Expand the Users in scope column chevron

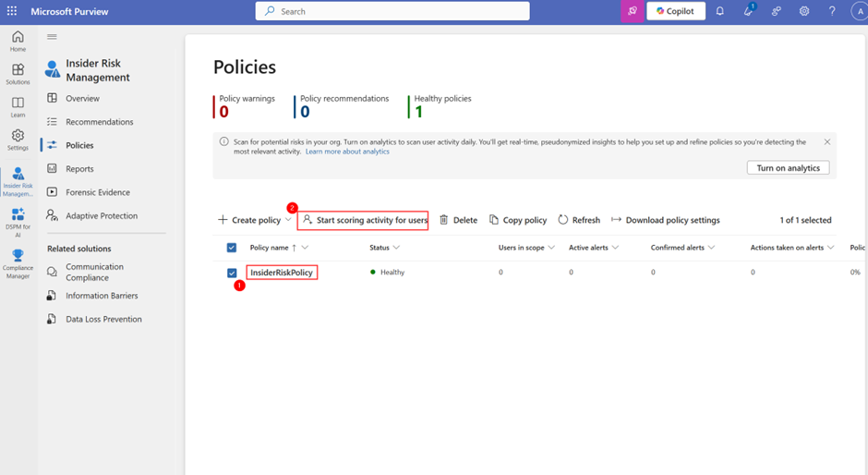(x=551, y=248)
